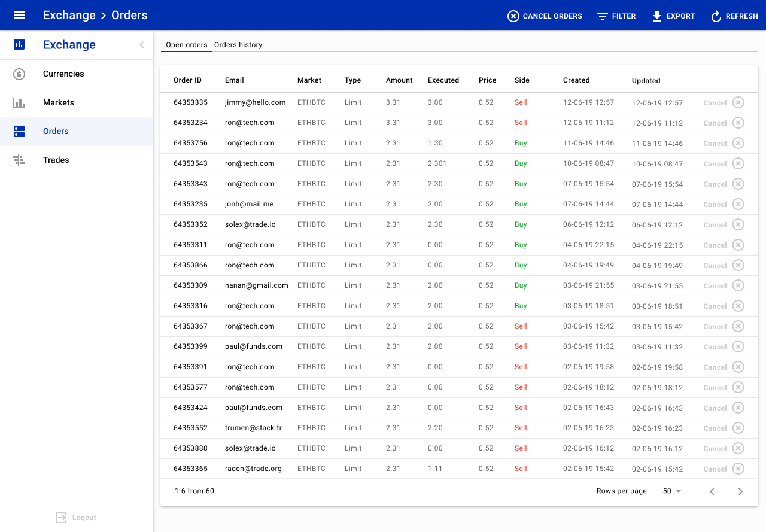Collapse the sidebar with the chevron
The image size is (766, 532).
click(x=142, y=45)
